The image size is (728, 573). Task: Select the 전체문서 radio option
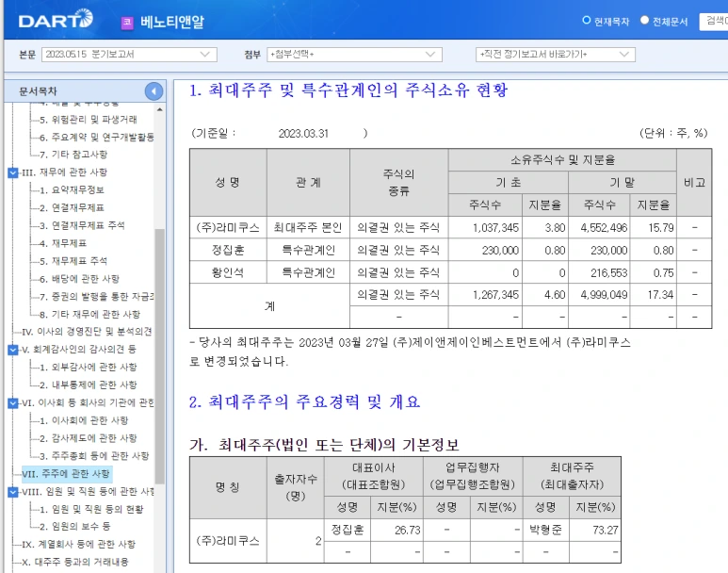coord(644,21)
